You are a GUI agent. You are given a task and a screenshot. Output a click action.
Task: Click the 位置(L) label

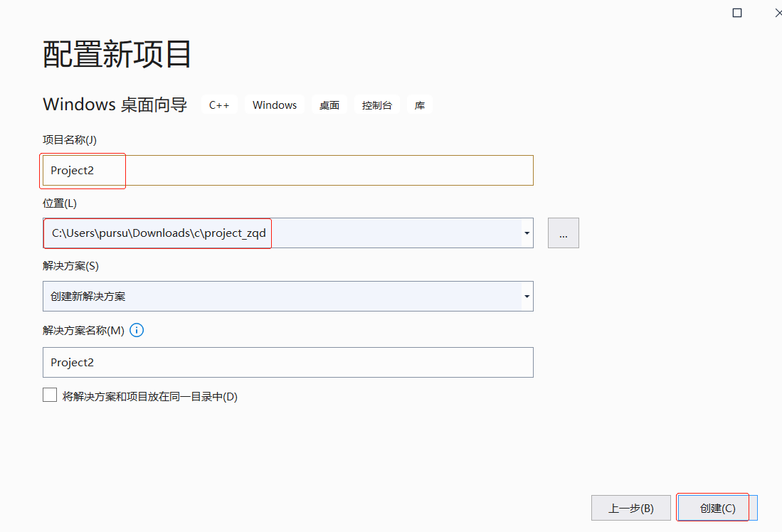60,203
